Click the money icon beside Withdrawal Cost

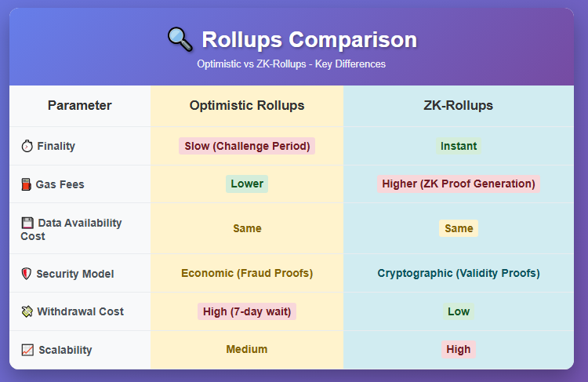[x=27, y=311]
